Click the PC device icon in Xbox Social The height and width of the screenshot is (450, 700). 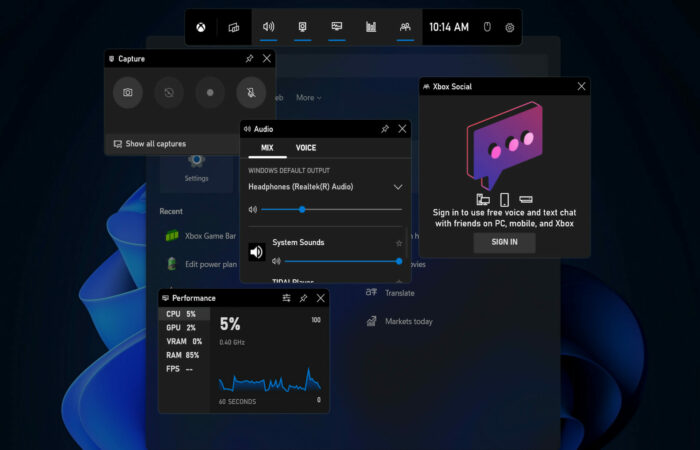483,199
